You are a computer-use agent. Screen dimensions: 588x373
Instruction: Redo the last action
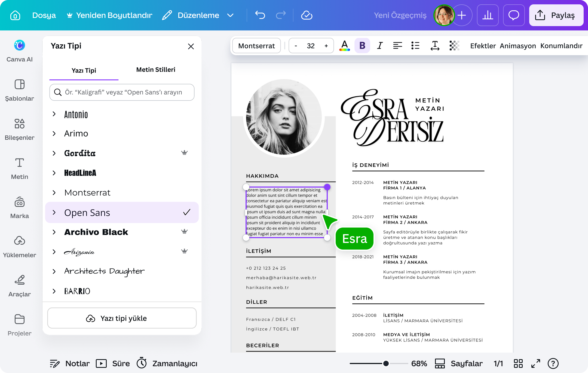point(281,15)
